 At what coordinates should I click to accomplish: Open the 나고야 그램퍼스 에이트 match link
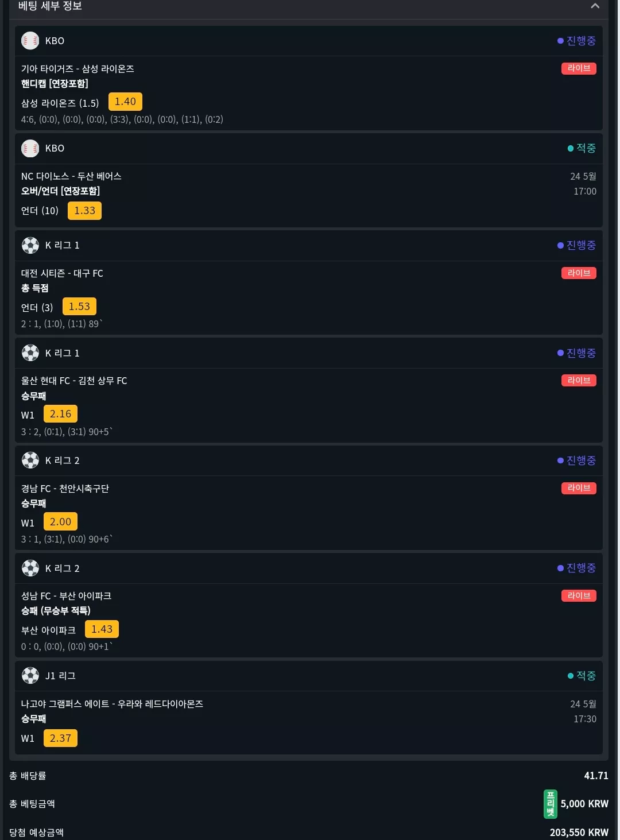(x=112, y=704)
